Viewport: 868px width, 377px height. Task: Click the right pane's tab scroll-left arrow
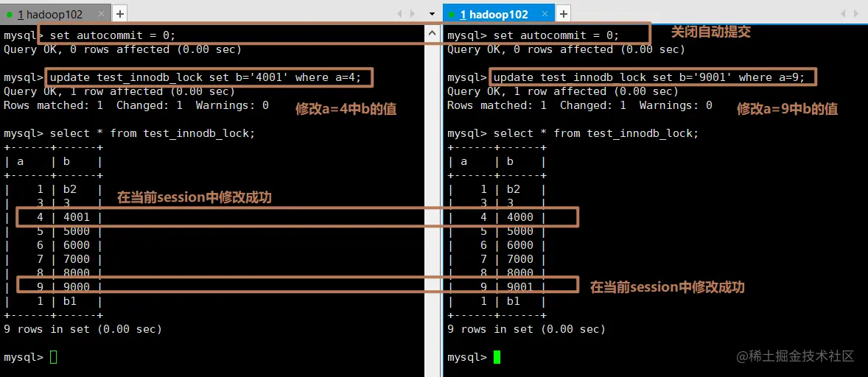click(x=843, y=13)
